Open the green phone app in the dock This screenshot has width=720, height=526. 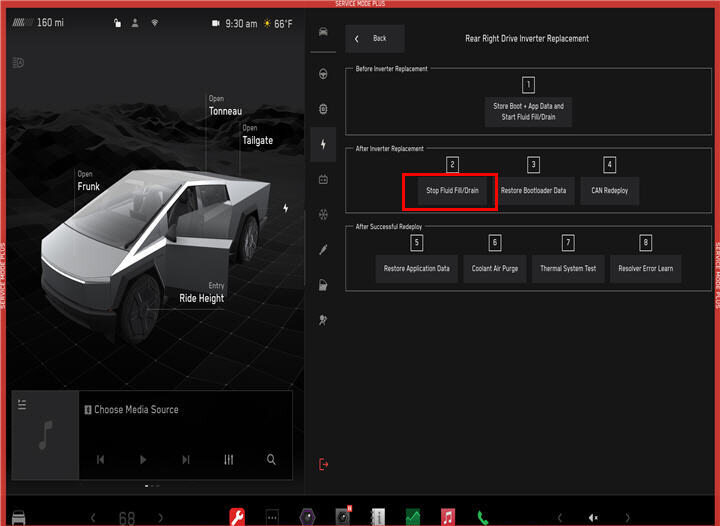pos(483,518)
